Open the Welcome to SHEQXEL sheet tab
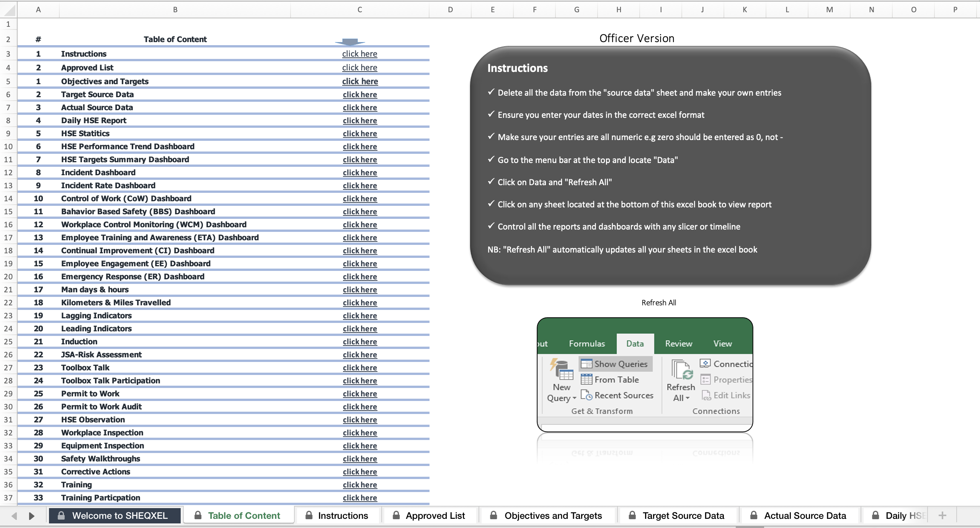 (x=114, y=515)
